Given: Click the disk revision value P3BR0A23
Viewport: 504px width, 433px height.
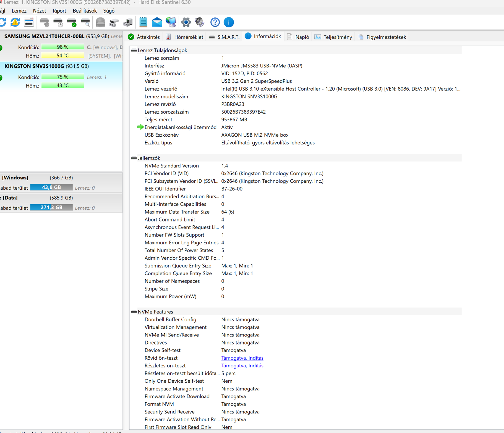Looking at the screenshot, I should point(233,104).
